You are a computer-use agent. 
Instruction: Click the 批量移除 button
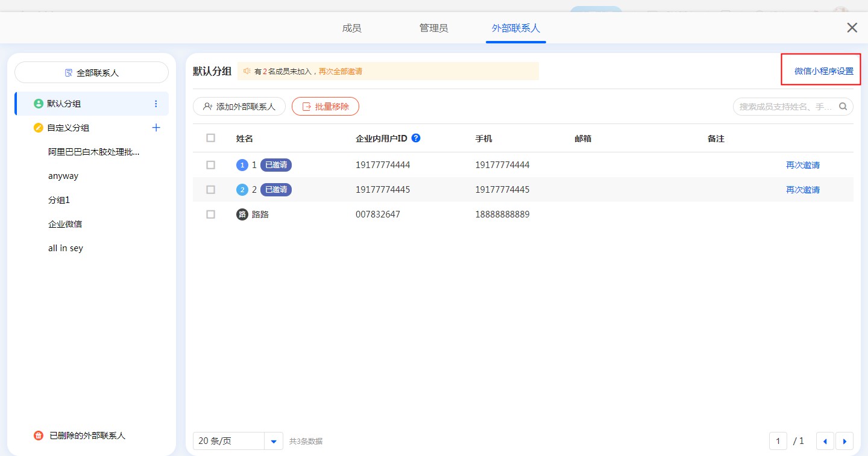click(x=325, y=107)
